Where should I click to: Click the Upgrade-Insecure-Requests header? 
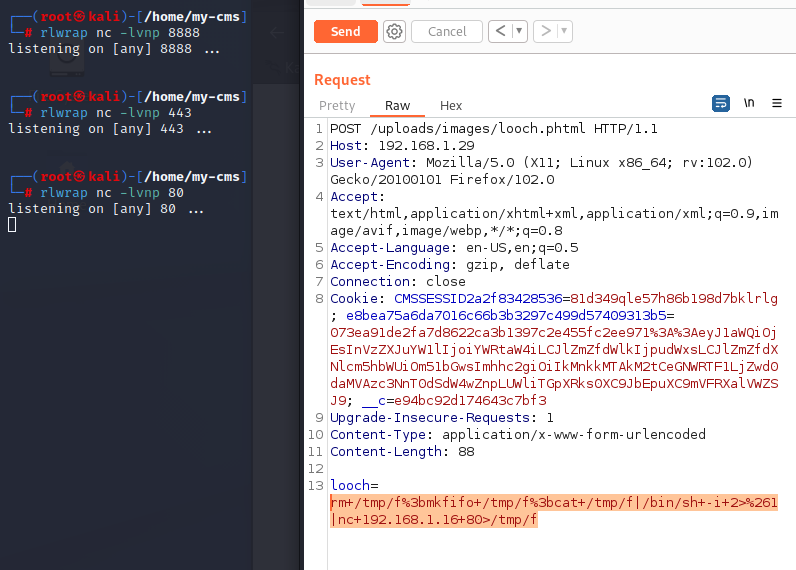(x=442, y=418)
